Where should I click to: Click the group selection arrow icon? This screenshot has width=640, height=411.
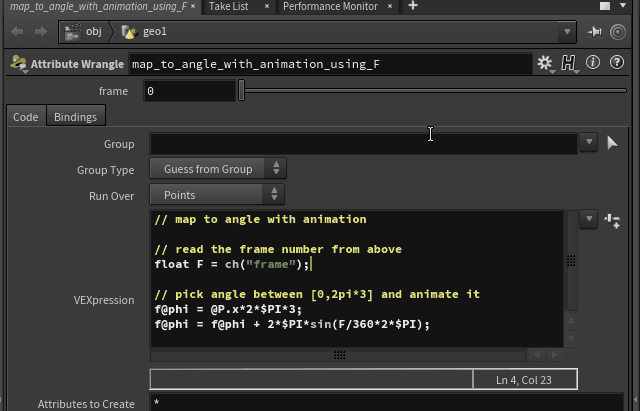(x=612, y=143)
